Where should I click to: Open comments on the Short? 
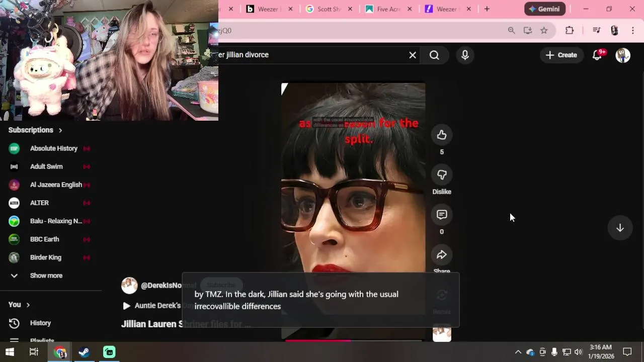click(442, 215)
